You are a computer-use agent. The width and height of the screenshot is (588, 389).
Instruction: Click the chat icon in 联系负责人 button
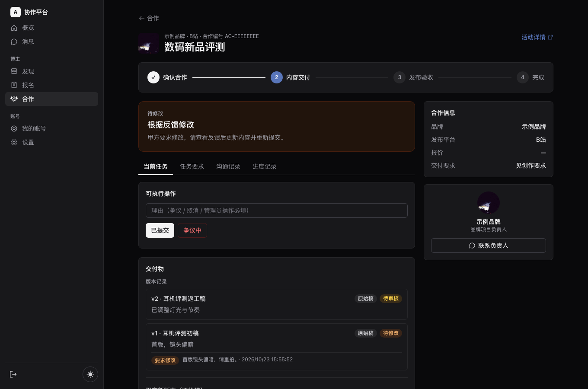point(472,246)
